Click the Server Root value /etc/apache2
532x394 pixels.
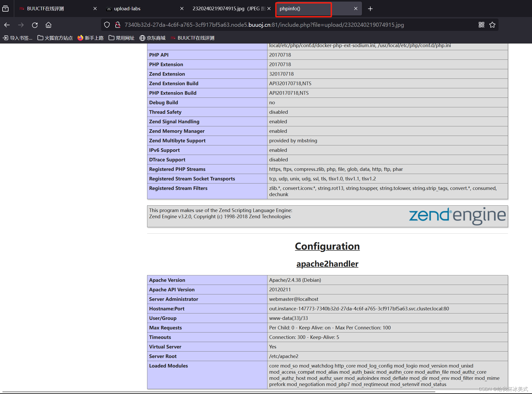(x=284, y=356)
